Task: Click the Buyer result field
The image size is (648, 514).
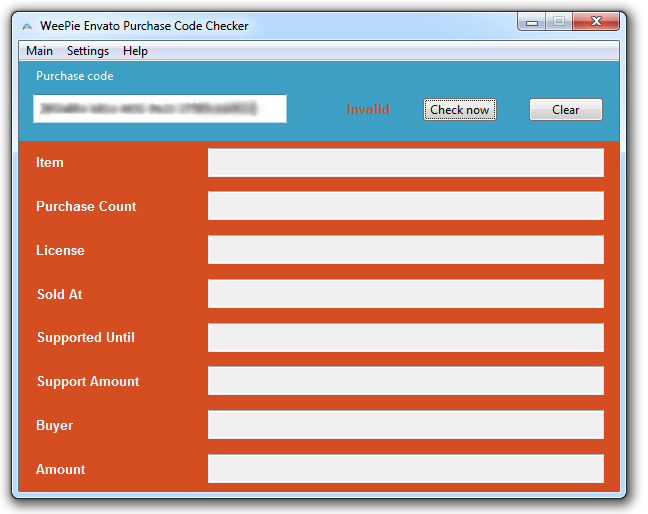Action: (406, 425)
